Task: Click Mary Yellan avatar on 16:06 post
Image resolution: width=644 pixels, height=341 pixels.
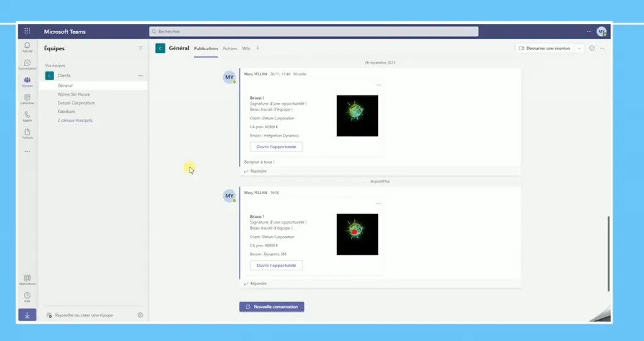Action: coord(229,196)
